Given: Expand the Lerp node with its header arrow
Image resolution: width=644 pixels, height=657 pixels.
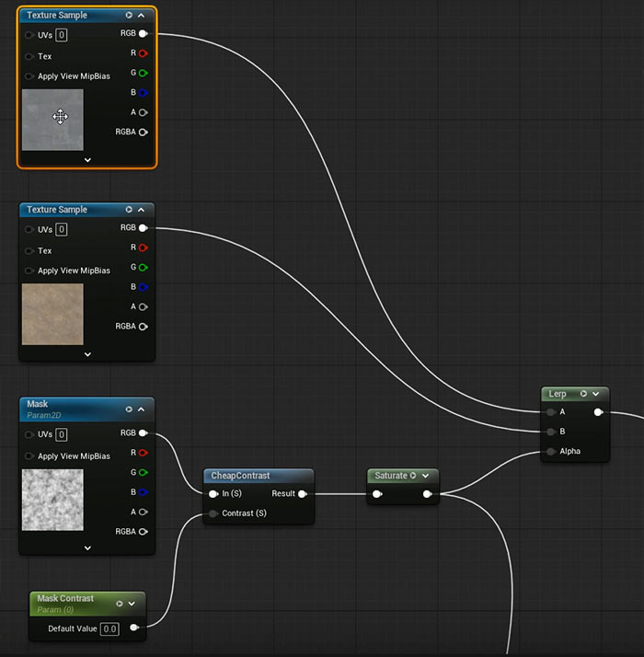Looking at the screenshot, I should click(x=596, y=394).
